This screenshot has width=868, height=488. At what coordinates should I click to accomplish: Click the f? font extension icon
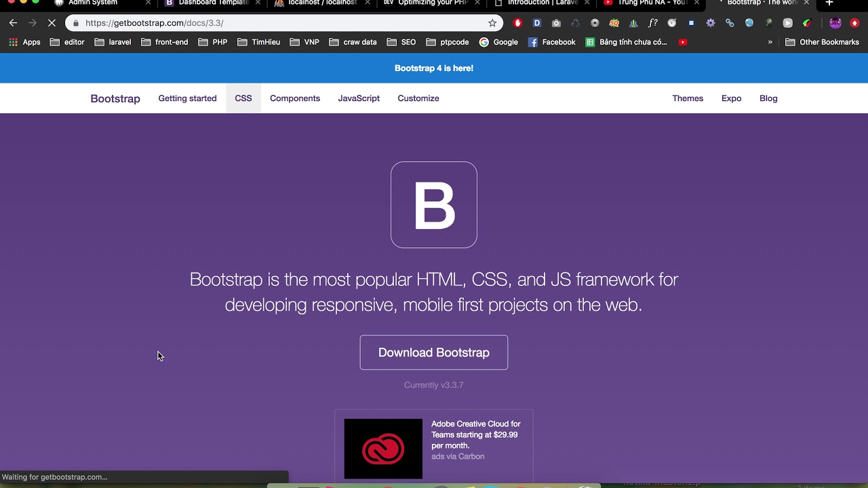pos(653,23)
